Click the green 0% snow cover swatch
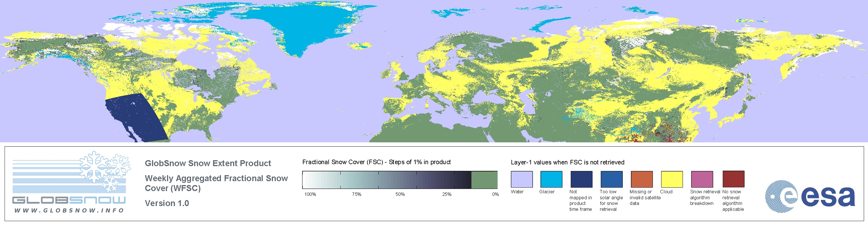Image resolution: width=868 pixels, height=225 pixels. pyautogui.click(x=484, y=180)
